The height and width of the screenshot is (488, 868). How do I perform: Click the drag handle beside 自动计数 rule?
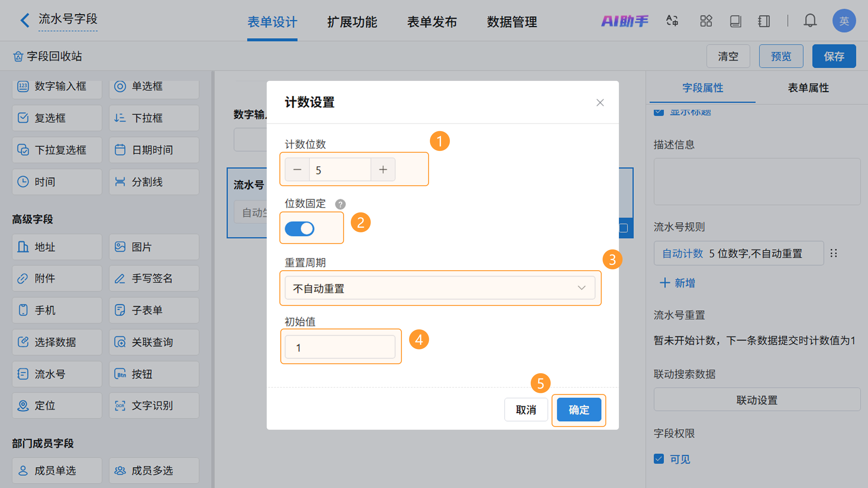click(833, 253)
